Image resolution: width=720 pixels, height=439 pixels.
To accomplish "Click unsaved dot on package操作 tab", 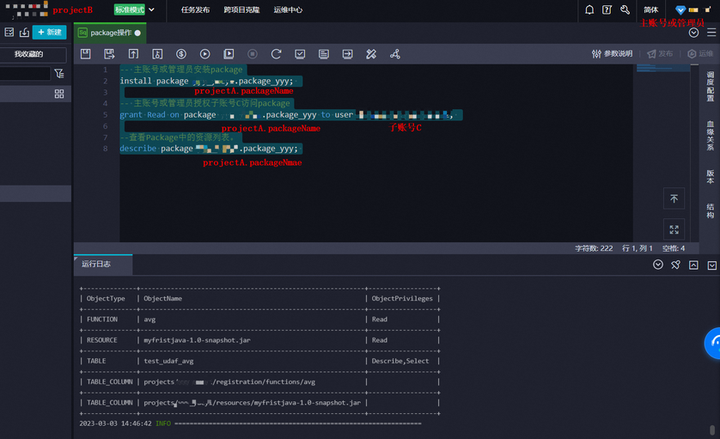I will [138, 33].
